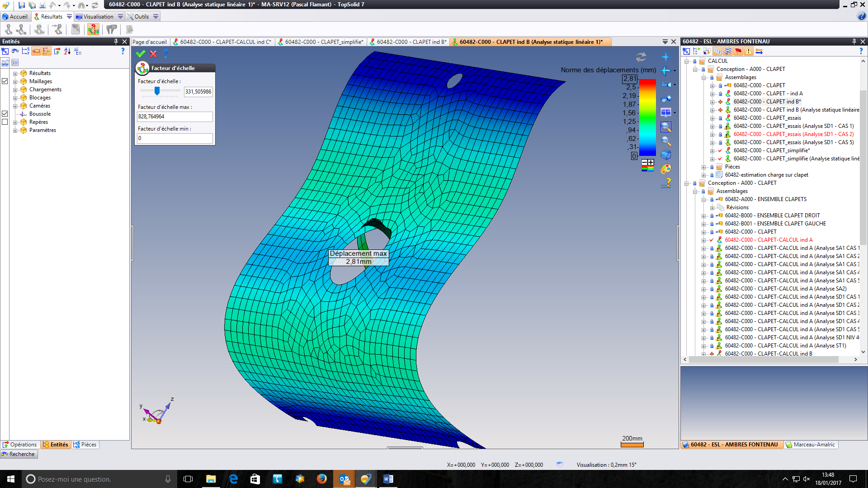
Task: Click the pistol-shaped tool icon in the top toolbar
Action: [x=111, y=29]
